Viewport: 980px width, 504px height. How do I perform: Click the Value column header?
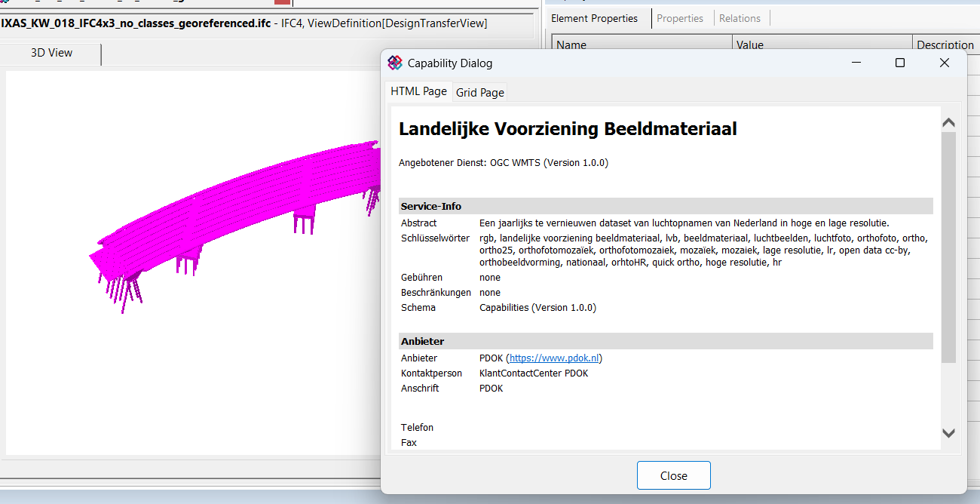click(822, 45)
